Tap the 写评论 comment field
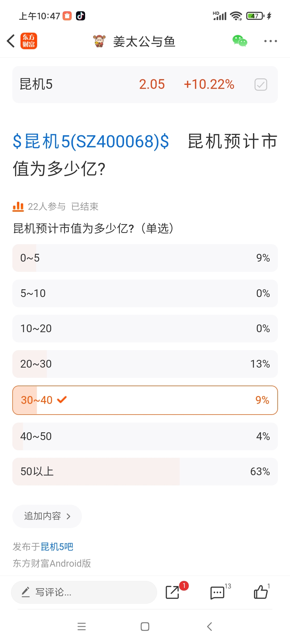Viewport: 290px width, 644px height. click(84, 592)
